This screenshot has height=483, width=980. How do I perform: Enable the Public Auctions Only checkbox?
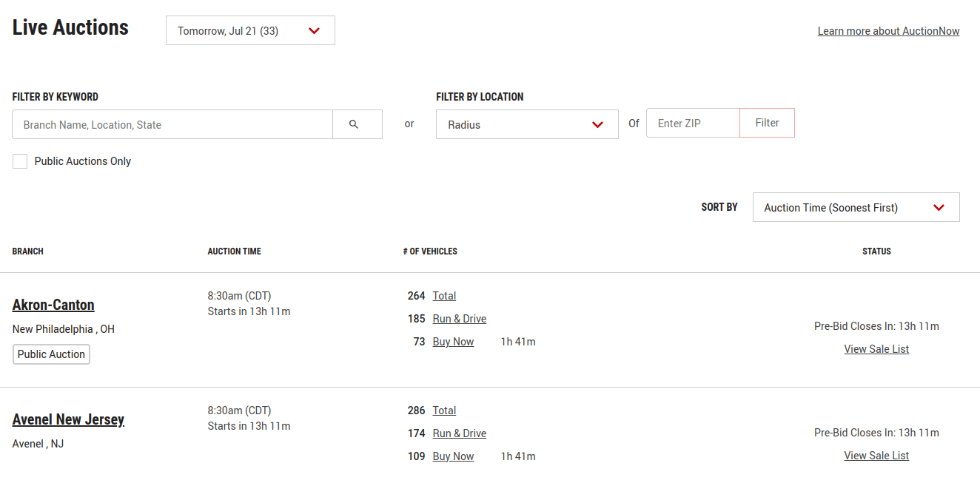click(20, 161)
